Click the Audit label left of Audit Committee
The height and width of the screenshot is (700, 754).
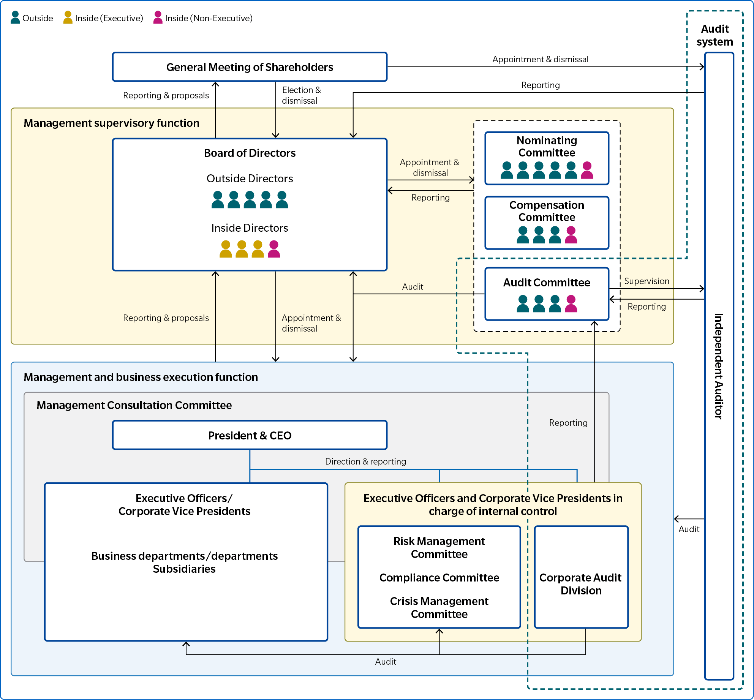[413, 287]
